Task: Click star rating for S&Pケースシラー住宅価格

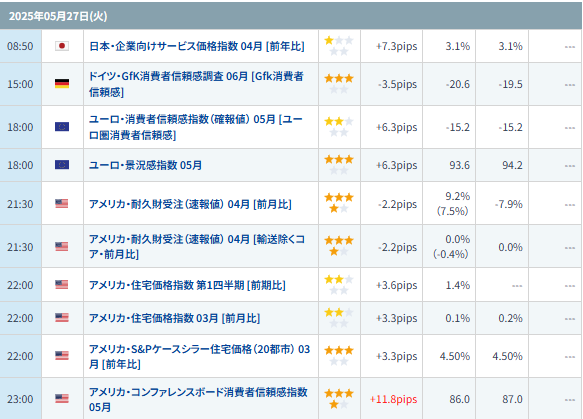Action: click(339, 356)
